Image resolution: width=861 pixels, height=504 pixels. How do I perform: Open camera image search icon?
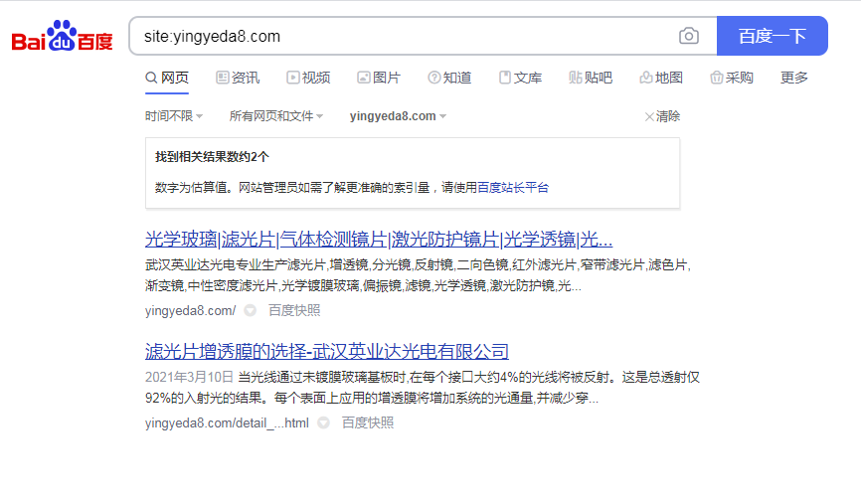tap(689, 36)
